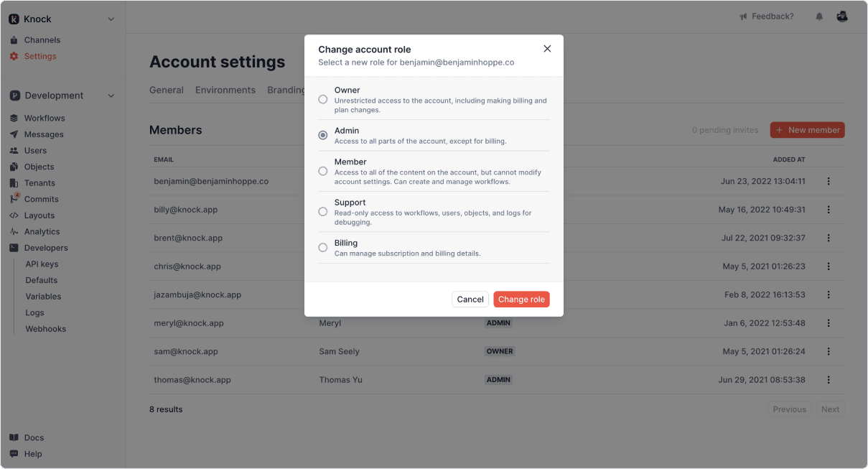Expand the Development environment dropdown

(111, 96)
